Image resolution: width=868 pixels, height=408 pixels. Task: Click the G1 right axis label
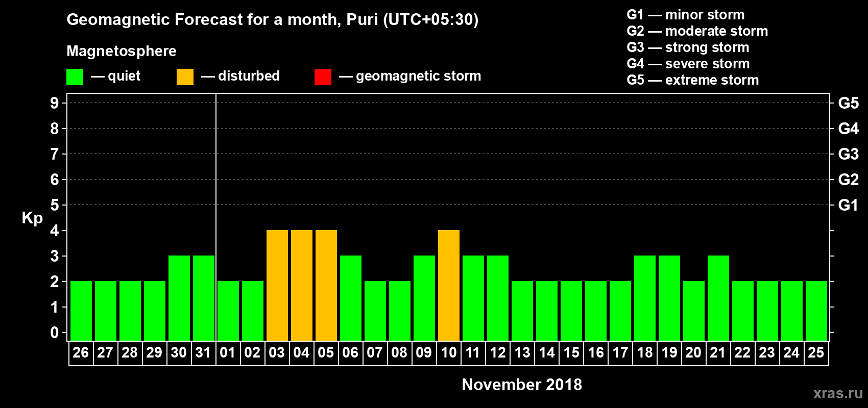coord(849,205)
